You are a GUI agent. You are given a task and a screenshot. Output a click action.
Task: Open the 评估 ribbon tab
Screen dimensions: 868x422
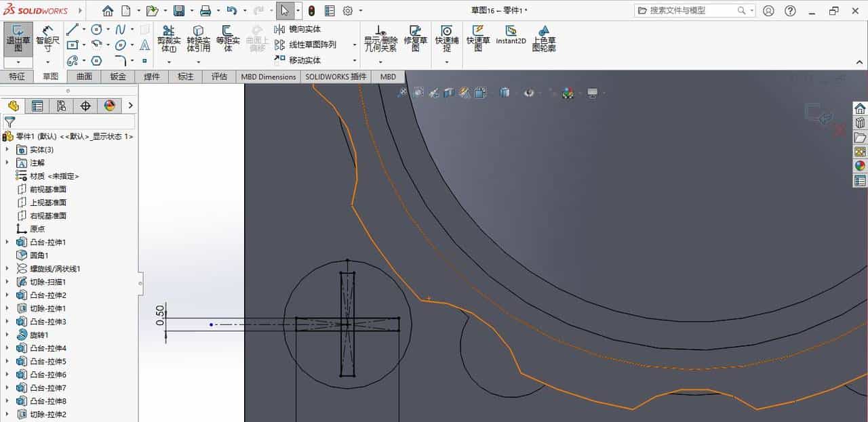click(x=219, y=77)
